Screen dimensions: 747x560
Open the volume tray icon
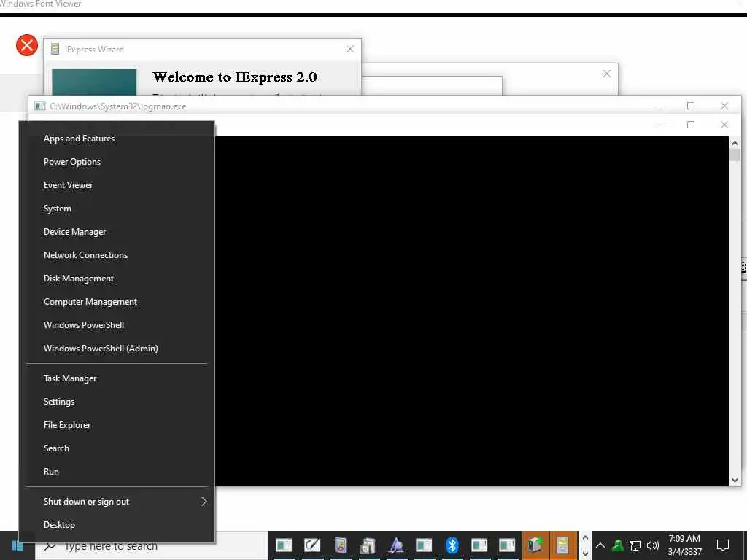(653, 545)
